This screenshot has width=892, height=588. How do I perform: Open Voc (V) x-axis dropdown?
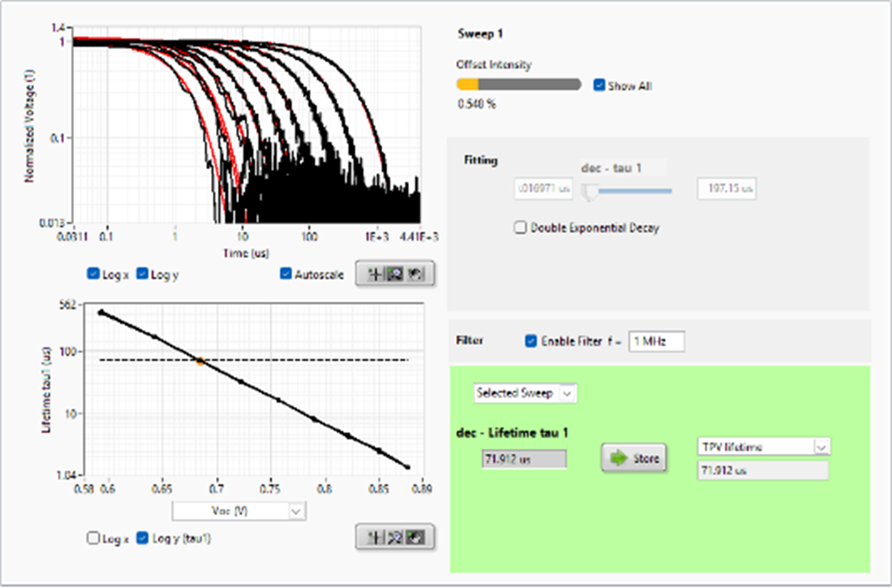239,511
